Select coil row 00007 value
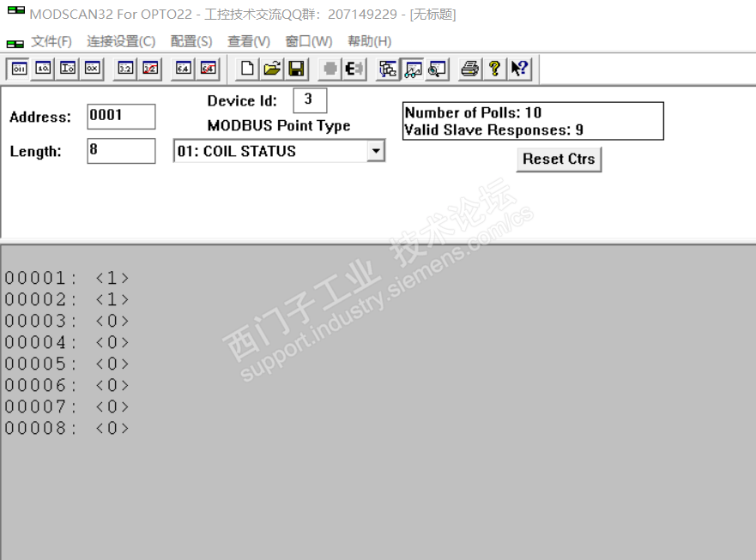This screenshot has width=756, height=560. (112, 406)
